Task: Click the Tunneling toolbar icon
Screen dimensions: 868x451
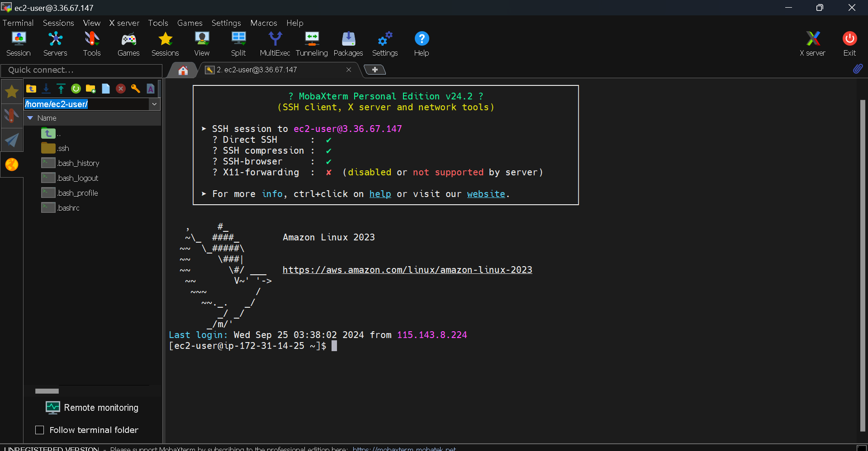Action: click(x=312, y=44)
